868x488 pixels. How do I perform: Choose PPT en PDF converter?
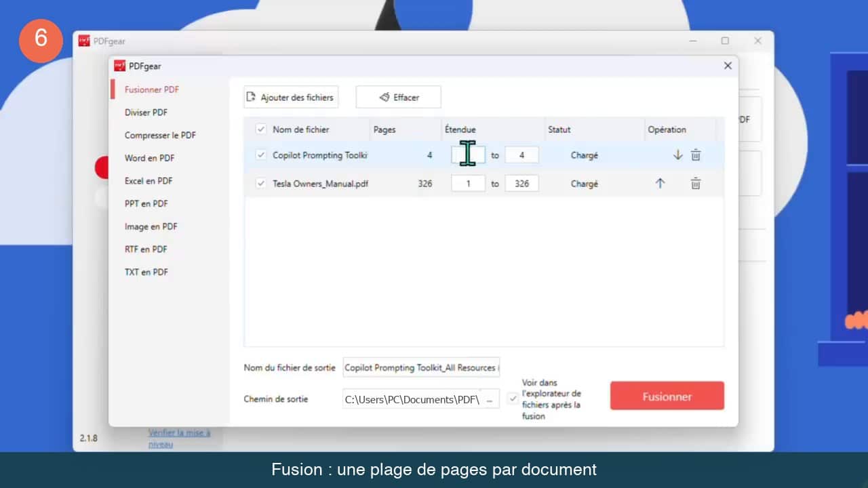146,203
